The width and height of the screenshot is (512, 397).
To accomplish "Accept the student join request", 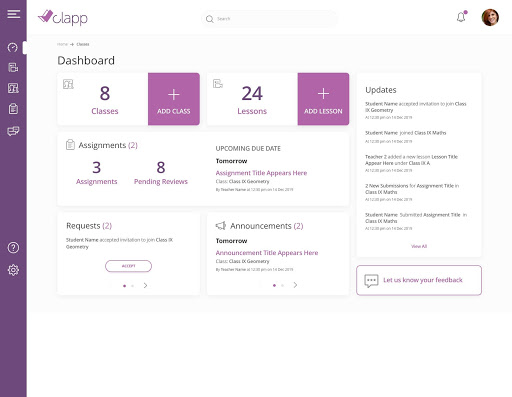I will [128, 266].
